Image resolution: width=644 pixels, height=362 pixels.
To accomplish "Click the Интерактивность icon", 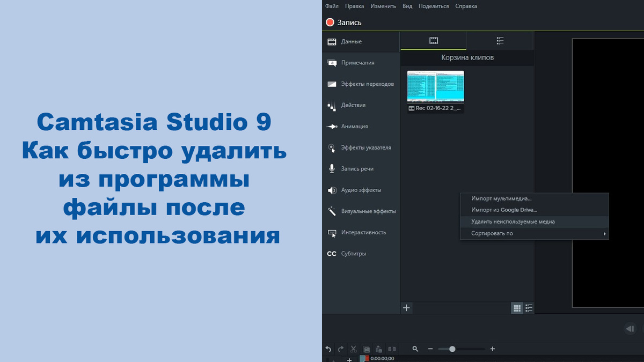I will click(x=332, y=233).
